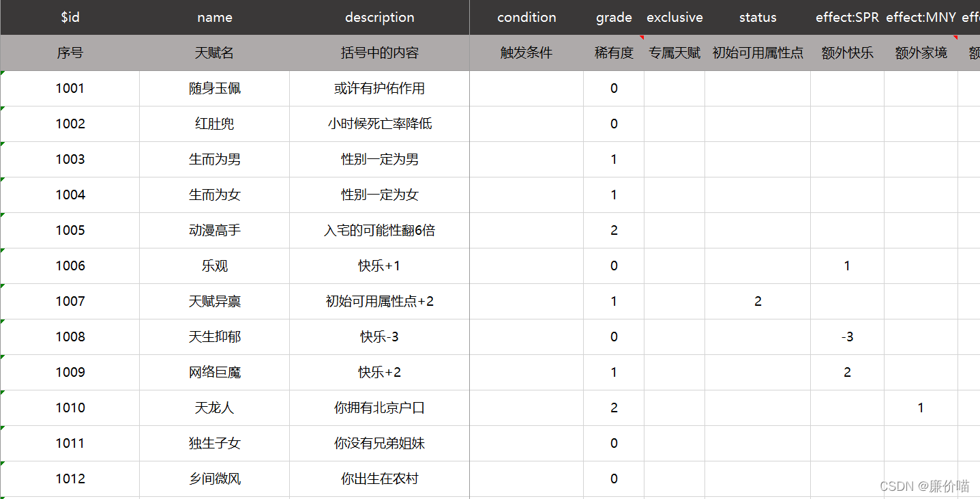Select the grade header cell
This screenshot has width=980, height=499.
[x=614, y=17]
